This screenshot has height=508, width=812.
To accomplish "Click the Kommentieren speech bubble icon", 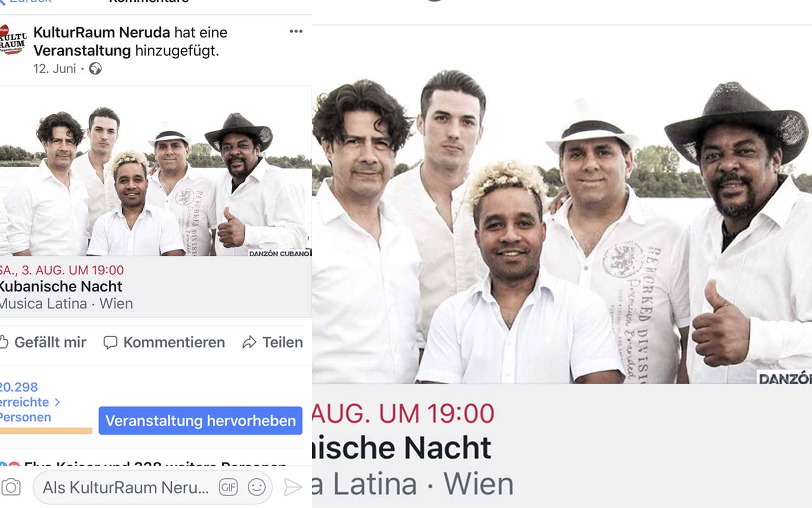I will (x=110, y=342).
